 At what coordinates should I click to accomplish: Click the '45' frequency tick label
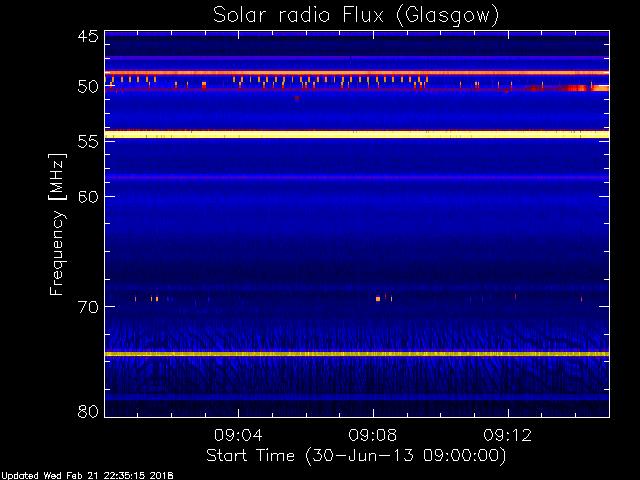(88, 36)
